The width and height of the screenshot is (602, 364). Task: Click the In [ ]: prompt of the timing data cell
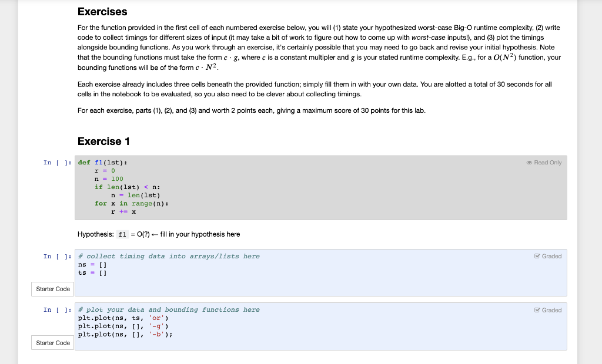pyautogui.click(x=57, y=256)
